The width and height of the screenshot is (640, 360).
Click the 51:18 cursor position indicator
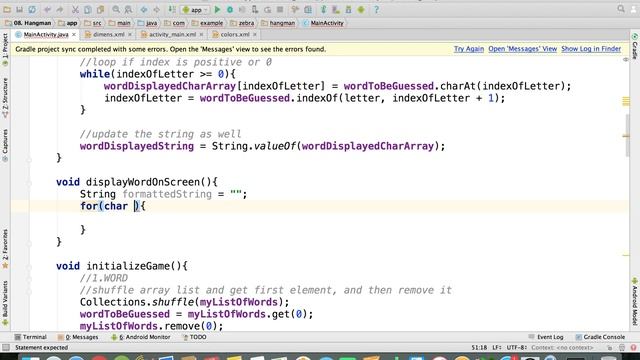[479, 348]
